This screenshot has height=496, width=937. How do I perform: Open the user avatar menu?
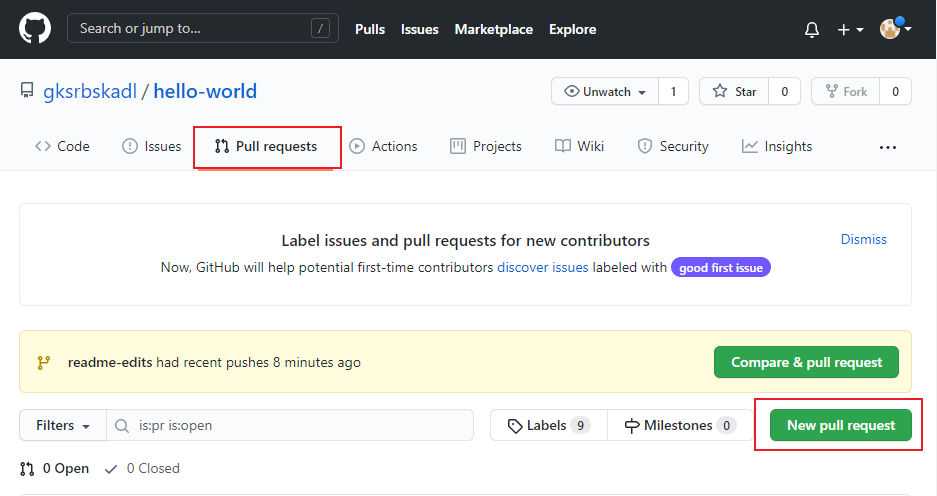895,28
